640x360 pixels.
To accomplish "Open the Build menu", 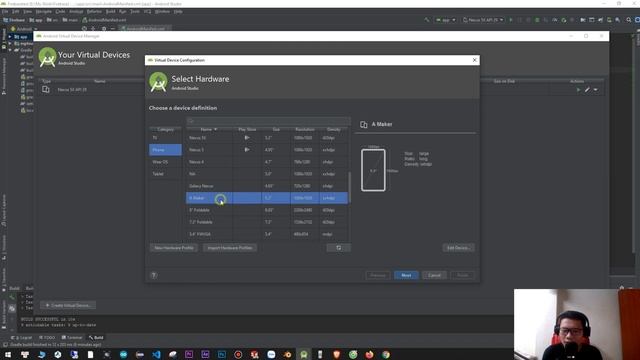I will pos(111,11).
